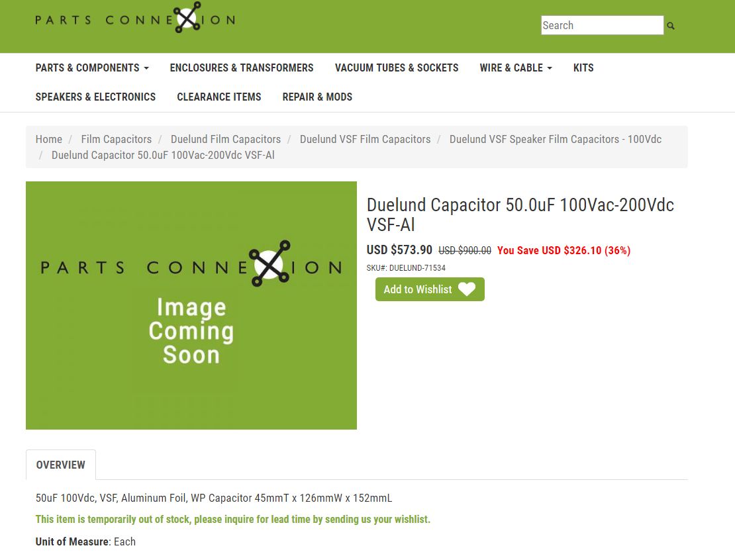Click the Film Capacitors breadcrumb

pyautogui.click(x=117, y=139)
